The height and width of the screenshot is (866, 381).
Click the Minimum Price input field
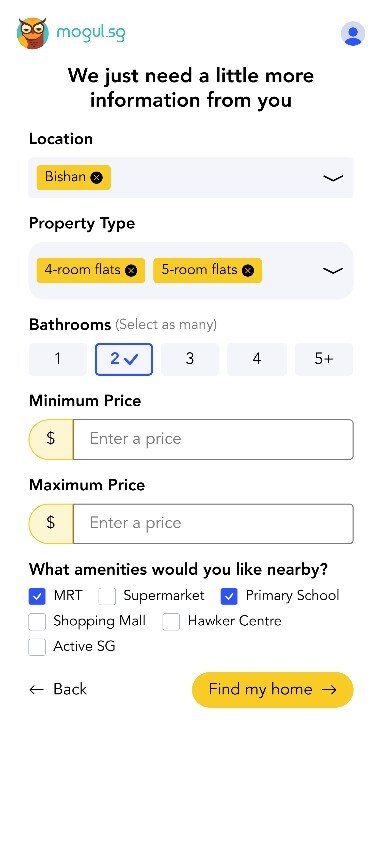[x=213, y=439]
